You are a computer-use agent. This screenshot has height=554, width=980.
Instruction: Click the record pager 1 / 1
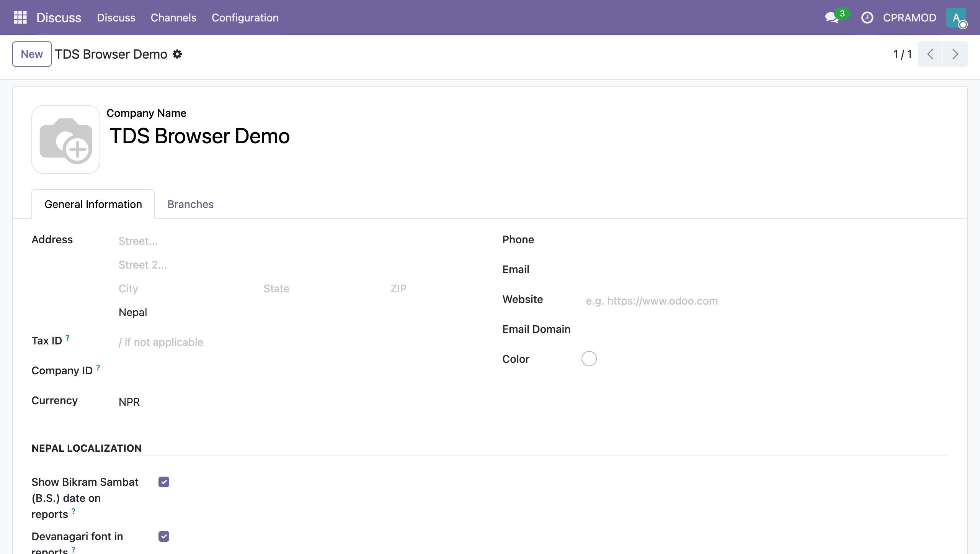point(902,54)
